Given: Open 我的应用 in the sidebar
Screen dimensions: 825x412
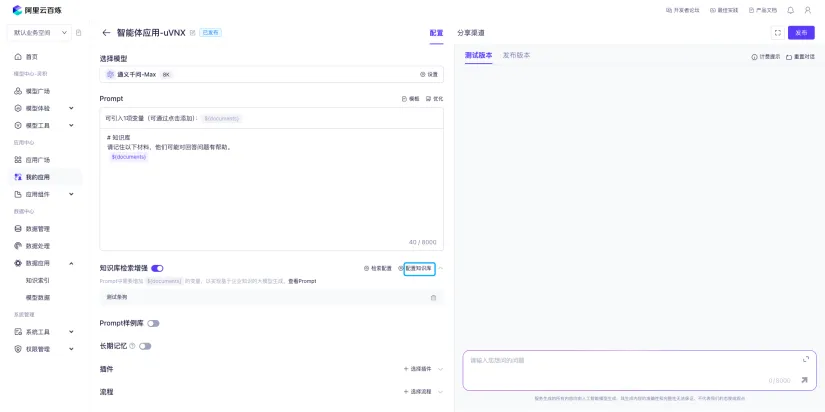Looking at the screenshot, I should 44,177.
